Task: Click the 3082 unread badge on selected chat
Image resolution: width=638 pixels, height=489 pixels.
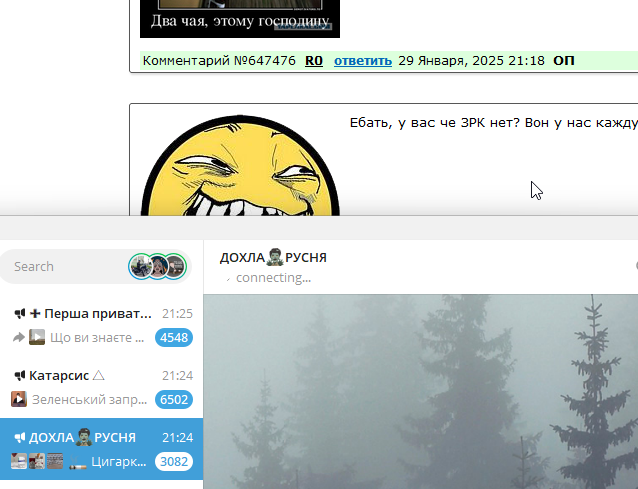Action: pyautogui.click(x=174, y=462)
